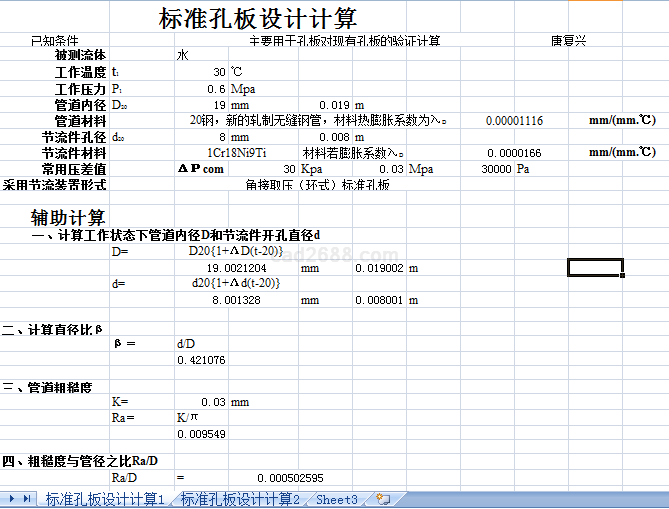The image size is (669, 509).
Task: Click the pipe inner diameter value 19
Action: (x=218, y=104)
